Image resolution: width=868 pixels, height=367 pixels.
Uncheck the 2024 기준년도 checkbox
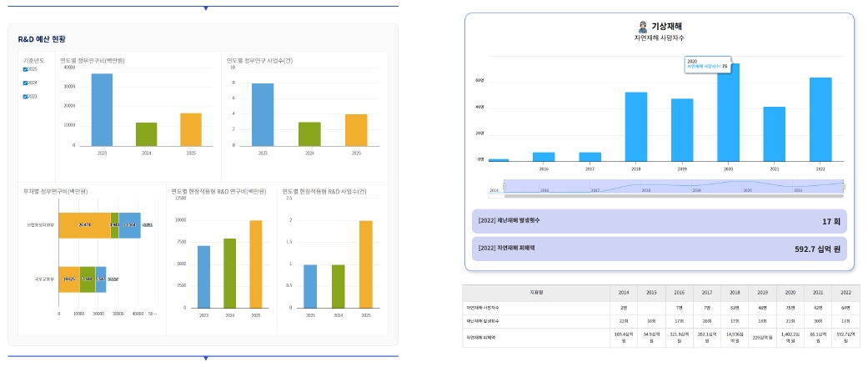point(25,83)
